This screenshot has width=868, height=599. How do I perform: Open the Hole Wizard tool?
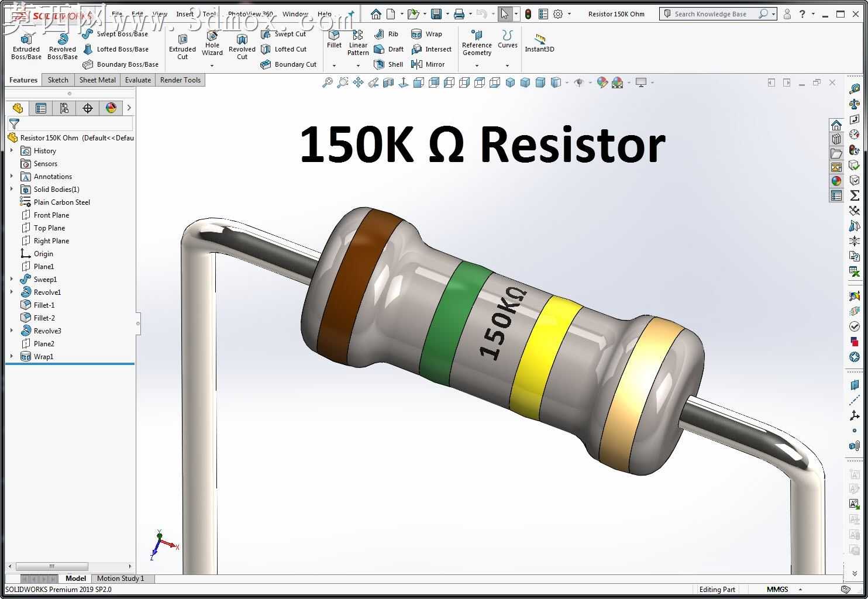click(212, 43)
